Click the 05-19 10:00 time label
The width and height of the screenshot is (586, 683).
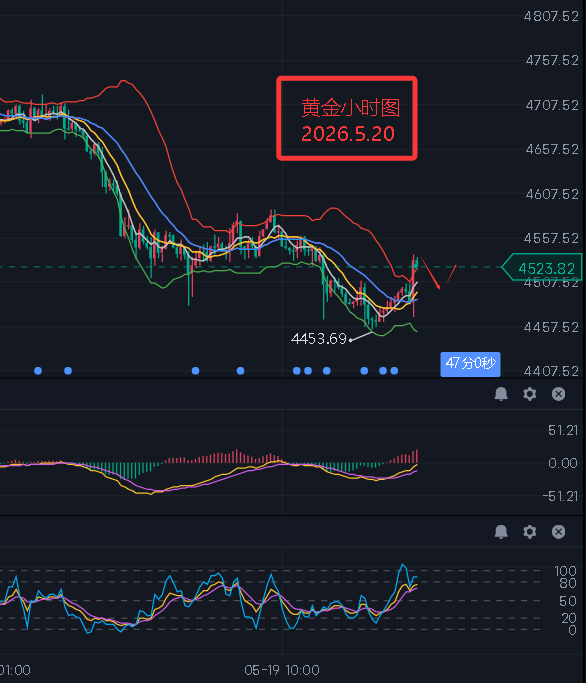click(282, 670)
